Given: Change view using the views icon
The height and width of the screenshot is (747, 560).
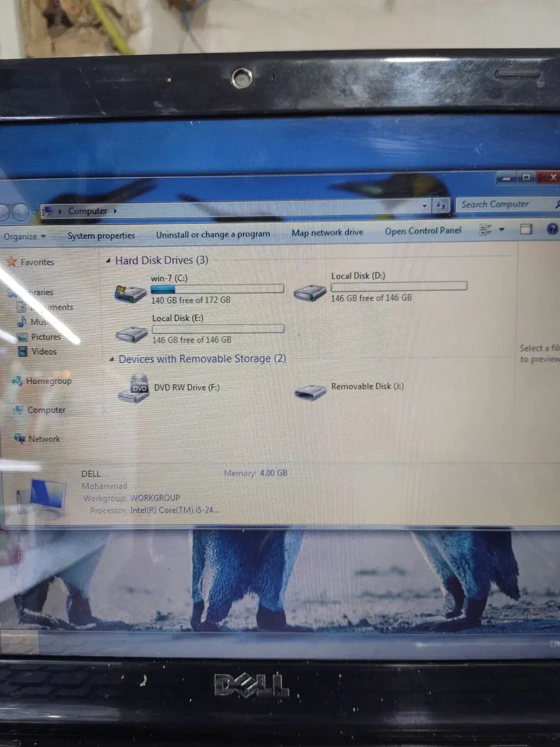Looking at the screenshot, I should coord(485,230).
